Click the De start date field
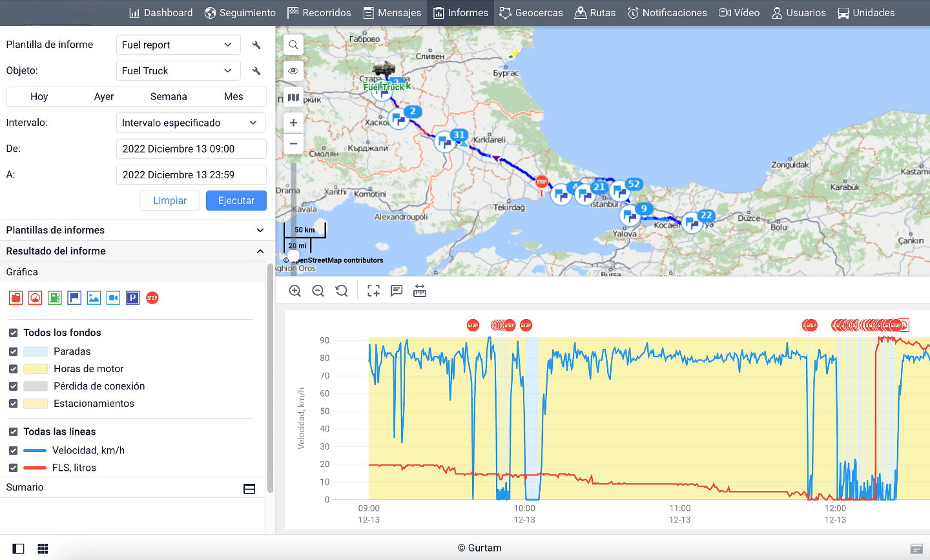Image resolution: width=930 pixels, height=560 pixels. click(191, 149)
